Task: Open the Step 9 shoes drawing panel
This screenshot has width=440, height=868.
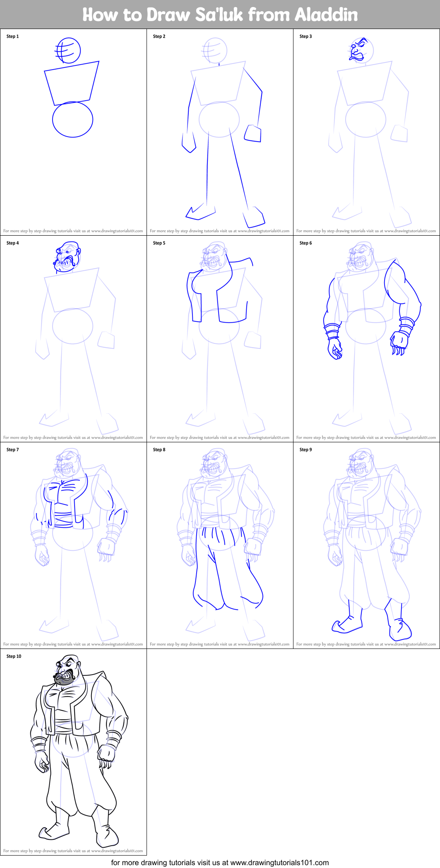Action: pyautogui.click(x=366, y=545)
